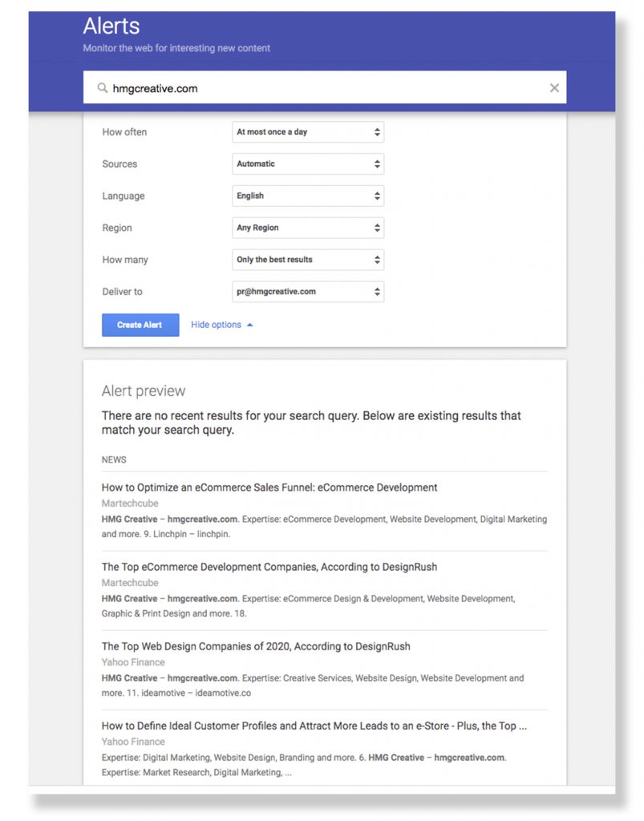
Task: Click the Alerts page title
Action: [x=111, y=26]
